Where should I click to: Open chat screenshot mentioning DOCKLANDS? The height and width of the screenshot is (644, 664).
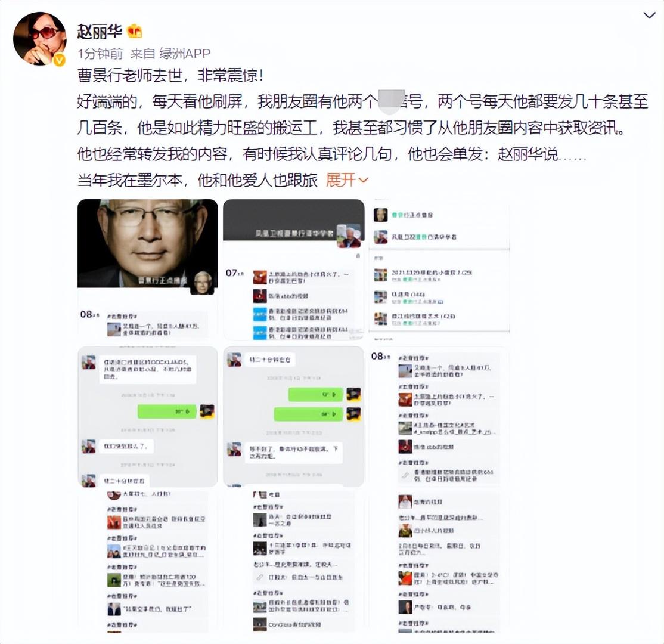[x=147, y=416]
